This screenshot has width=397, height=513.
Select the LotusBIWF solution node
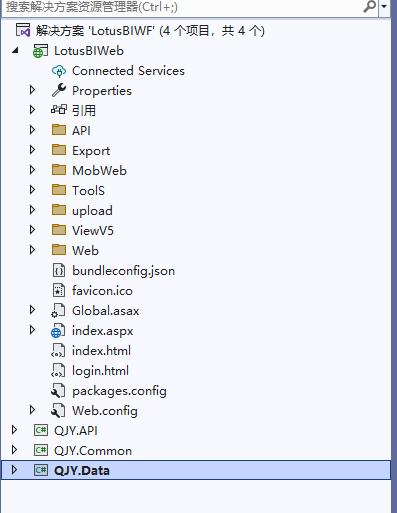[x=150, y=31]
